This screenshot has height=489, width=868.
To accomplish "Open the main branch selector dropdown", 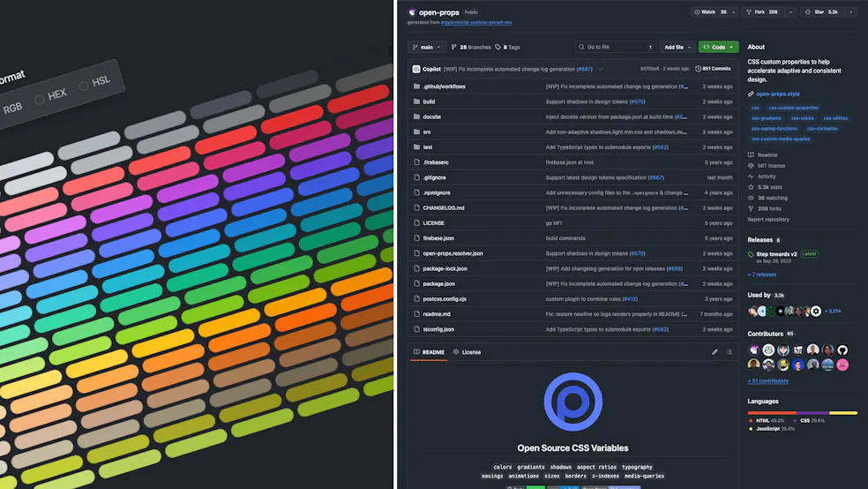I will [x=426, y=47].
